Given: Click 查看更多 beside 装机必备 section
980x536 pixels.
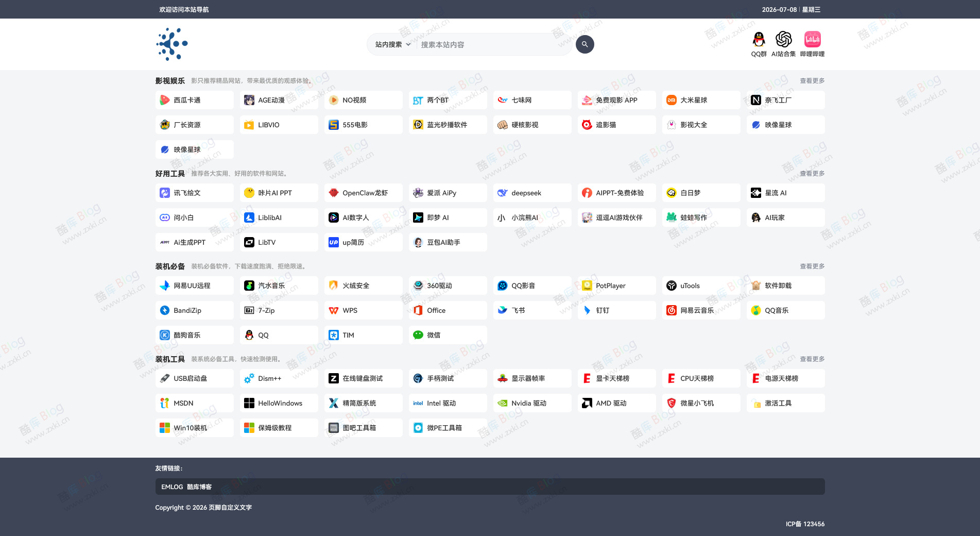Looking at the screenshot, I should coord(812,266).
